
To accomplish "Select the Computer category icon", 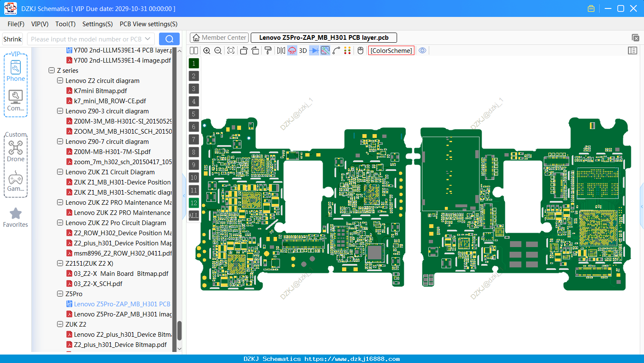I will click(16, 101).
